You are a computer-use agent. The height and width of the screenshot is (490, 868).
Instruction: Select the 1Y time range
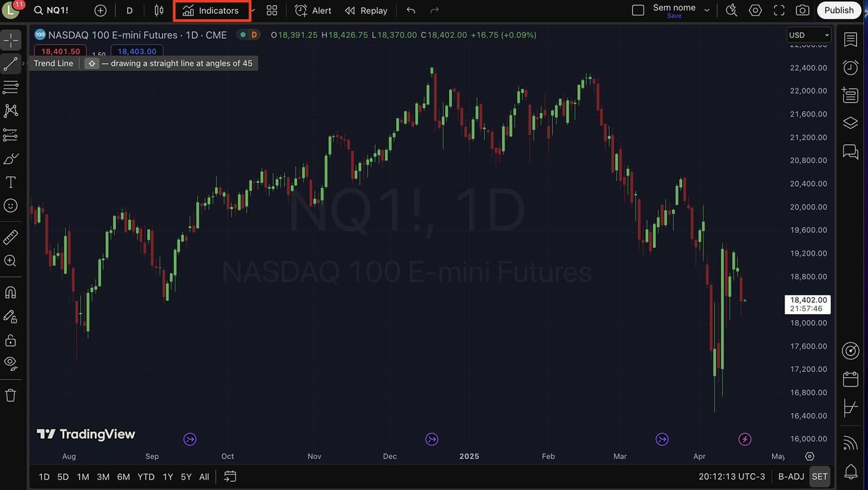[168, 477]
